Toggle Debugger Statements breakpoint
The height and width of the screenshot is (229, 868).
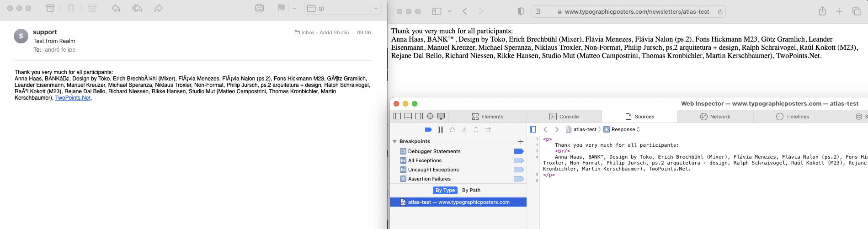tap(518, 151)
